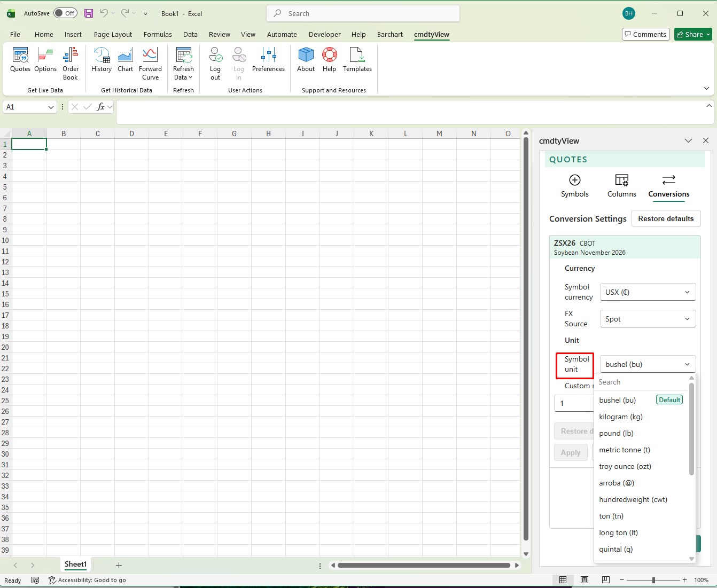
Task: Open the Barchart ribbon tab
Action: (389, 34)
